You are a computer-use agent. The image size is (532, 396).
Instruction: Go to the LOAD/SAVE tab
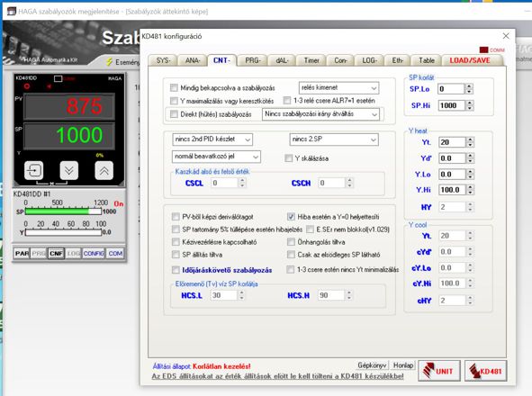(x=470, y=60)
